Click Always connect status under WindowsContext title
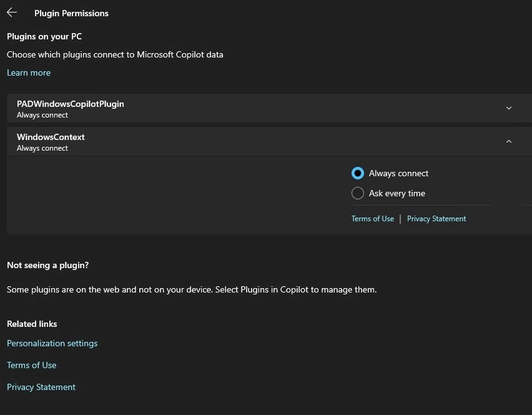Viewport: 532px width, 415px height. click(x=42, y=148)
